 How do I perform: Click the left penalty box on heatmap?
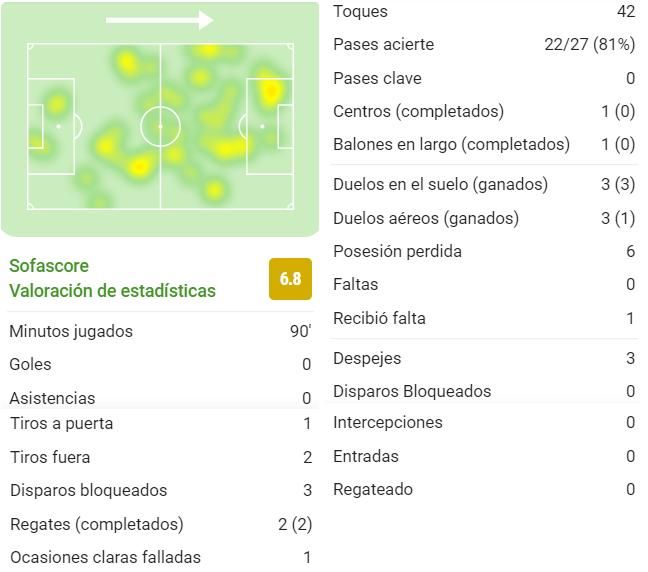[x=51, y=126]
